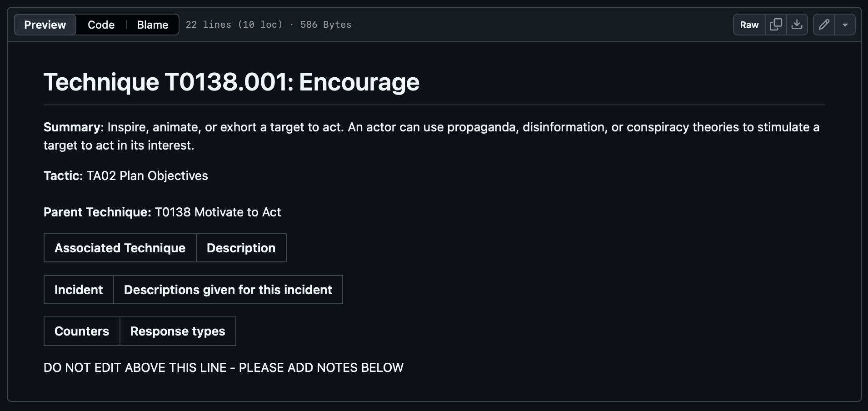Click the Technique T0138.001 Encourage heading
This screenshot has width=868, height=411.
point(231,82)
